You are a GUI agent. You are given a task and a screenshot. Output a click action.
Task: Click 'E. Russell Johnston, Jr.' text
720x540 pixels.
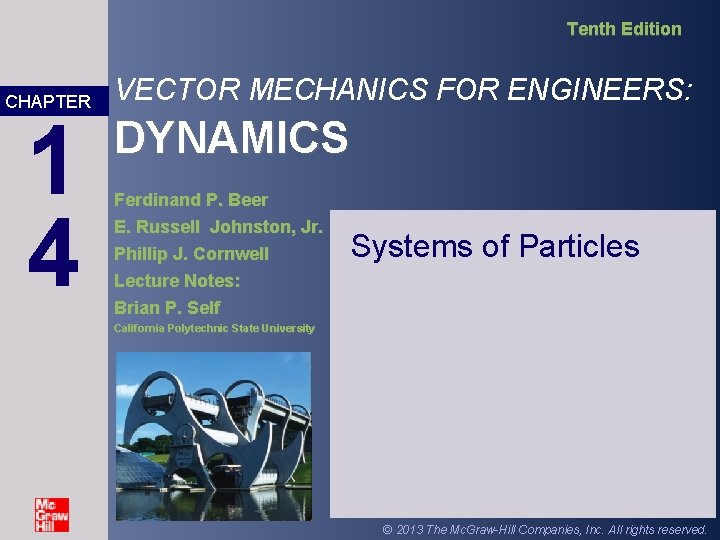pos(218,227)
